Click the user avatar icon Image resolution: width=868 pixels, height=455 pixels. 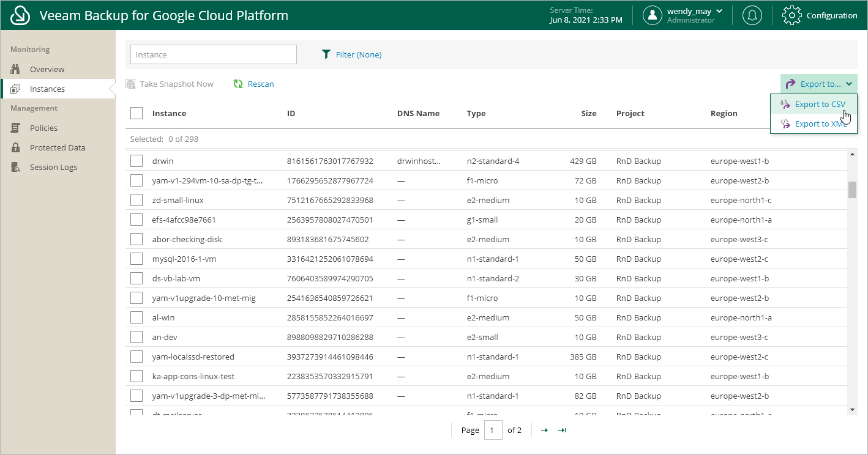653,15
